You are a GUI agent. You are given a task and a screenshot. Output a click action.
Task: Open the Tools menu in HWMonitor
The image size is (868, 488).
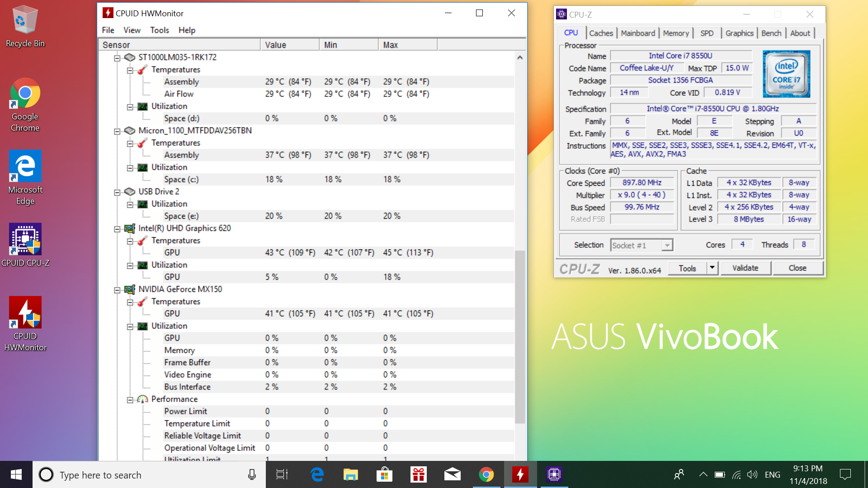point(160,30)
